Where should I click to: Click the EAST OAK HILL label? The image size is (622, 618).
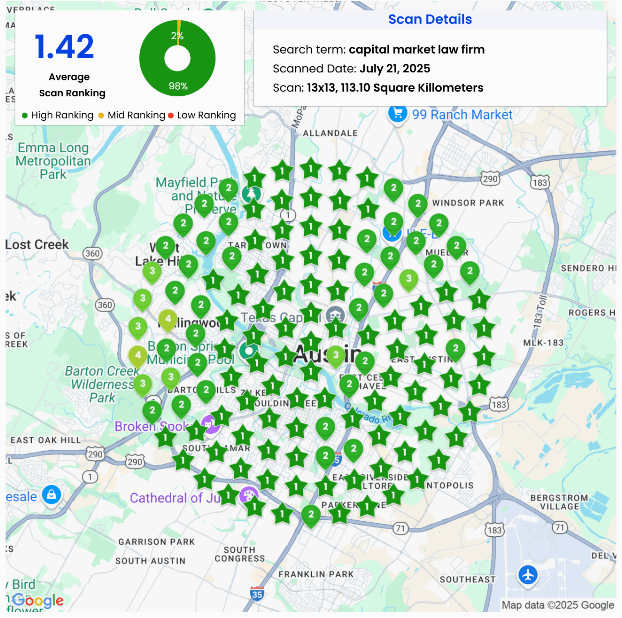[x=46, y=440]
